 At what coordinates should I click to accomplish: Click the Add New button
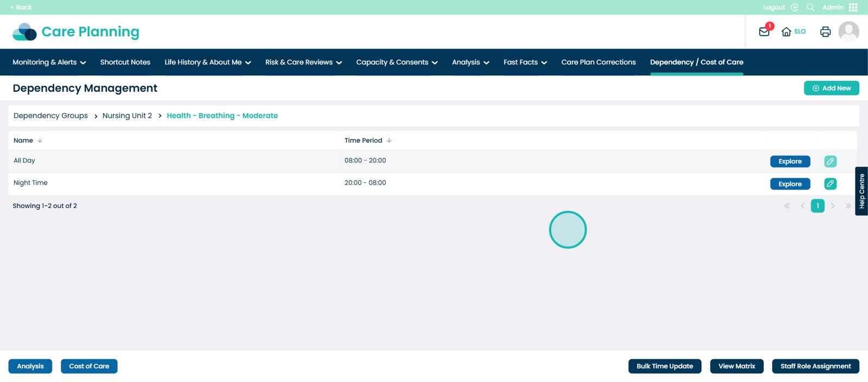(x=831, y=88)
